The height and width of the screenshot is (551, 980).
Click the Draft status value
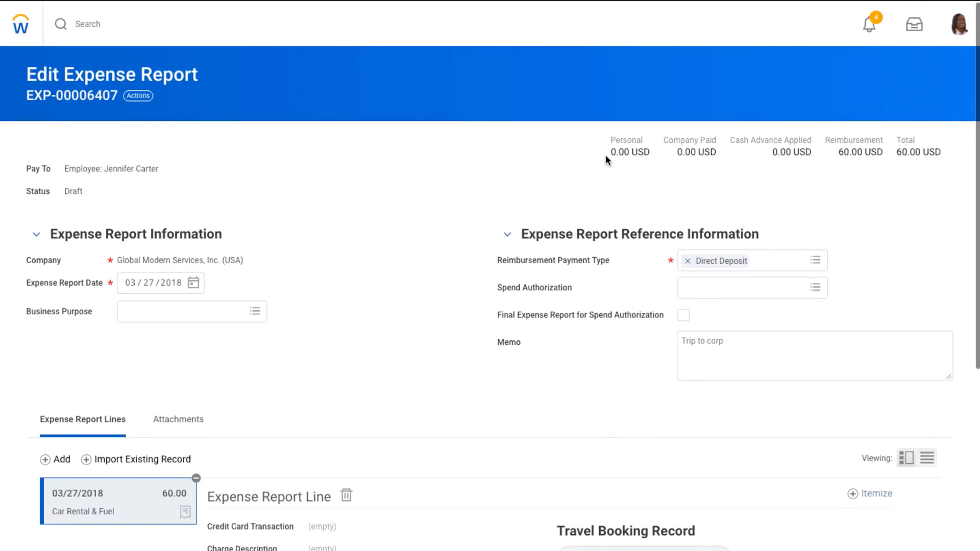73,191
